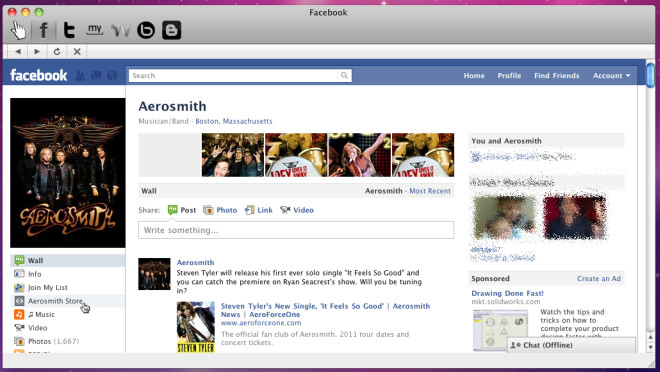Open Steven Tyler article thumbnail image
Image resolution: width=660 pixels, height=372 pixels.
[196, 327]
